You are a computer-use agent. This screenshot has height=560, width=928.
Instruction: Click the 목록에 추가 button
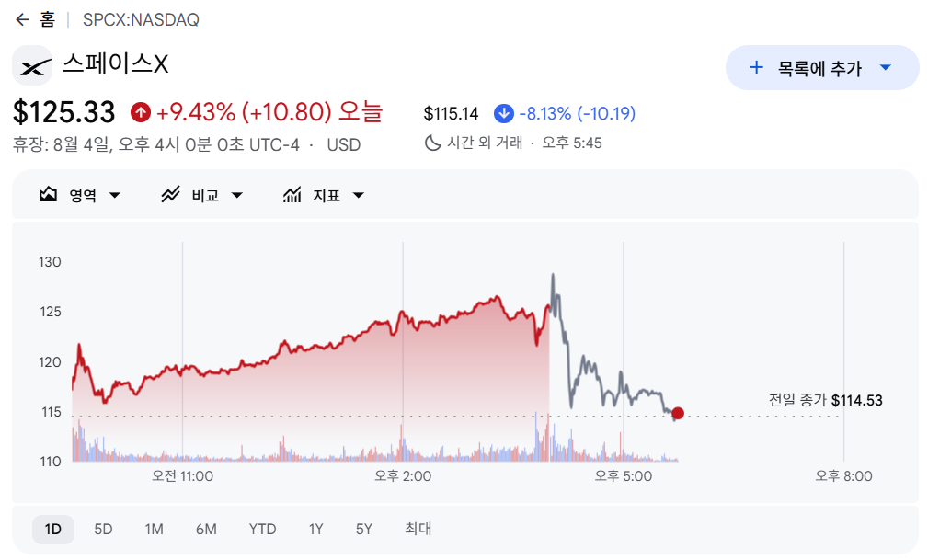(x=822, y=67)
